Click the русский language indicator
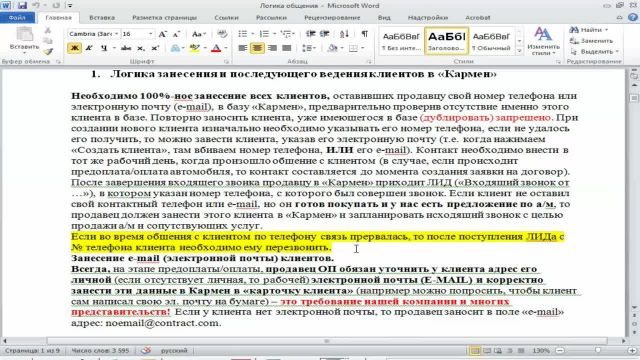The height and width of the screenshot is (360, 640). tap(174, 351)
